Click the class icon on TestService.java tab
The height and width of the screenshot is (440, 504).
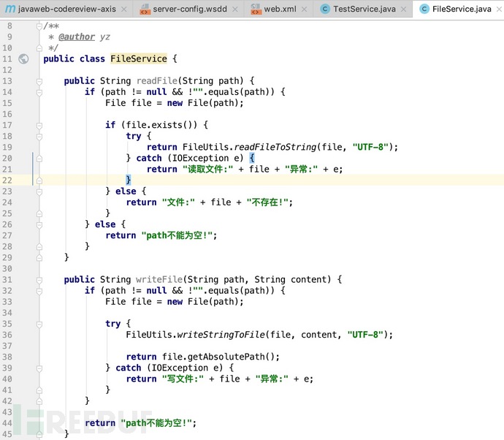(325, 9)
